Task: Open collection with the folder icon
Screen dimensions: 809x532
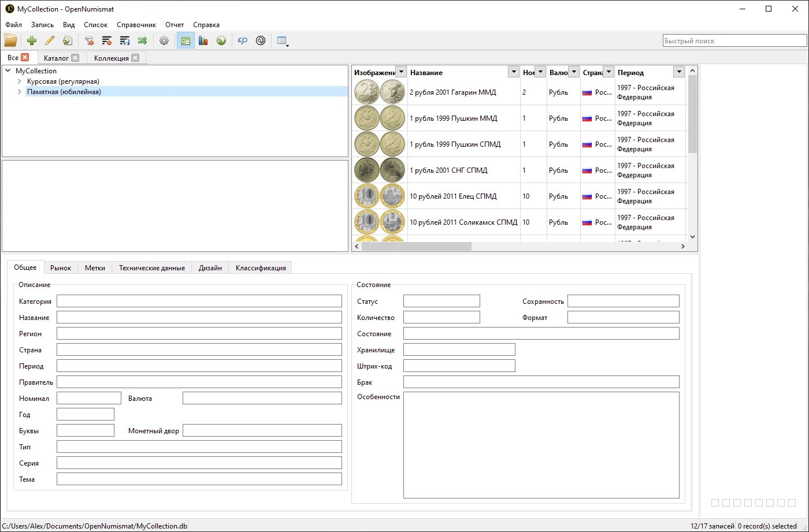Action: click(10, 40)
